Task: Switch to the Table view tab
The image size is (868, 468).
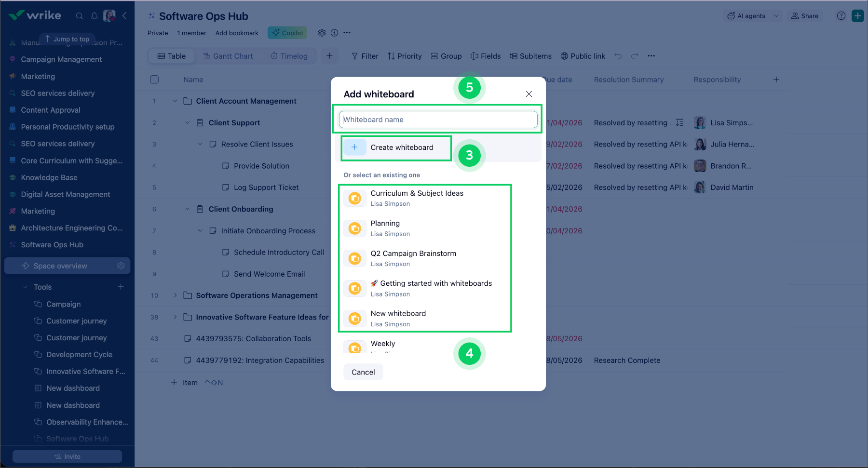Action: tap(172, 56)
